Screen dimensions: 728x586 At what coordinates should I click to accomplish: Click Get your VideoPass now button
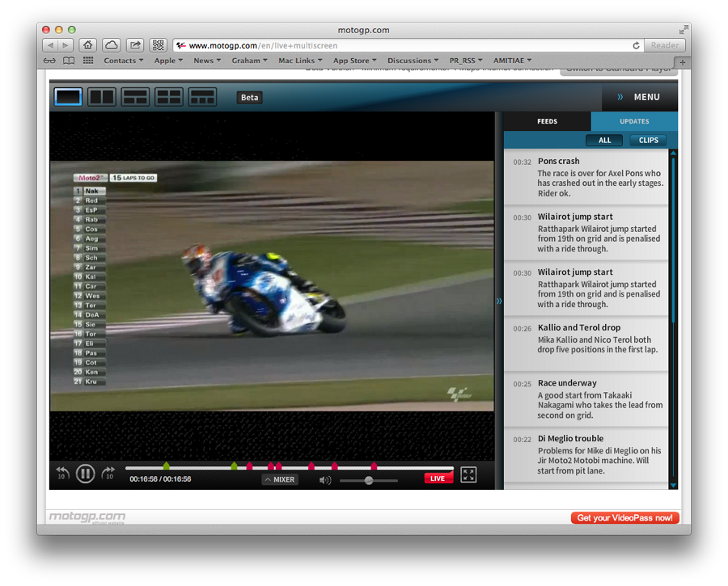(x=625, y=518)
